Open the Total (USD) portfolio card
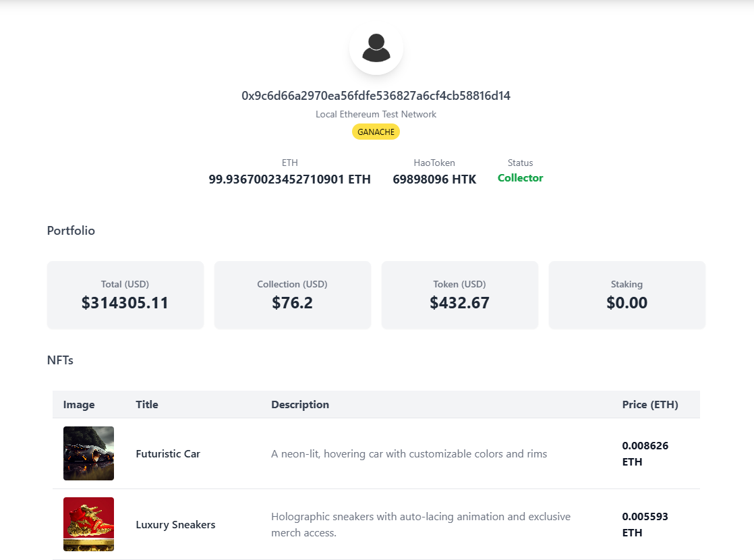Screen dimensions: 754x560 click(125, 295)
